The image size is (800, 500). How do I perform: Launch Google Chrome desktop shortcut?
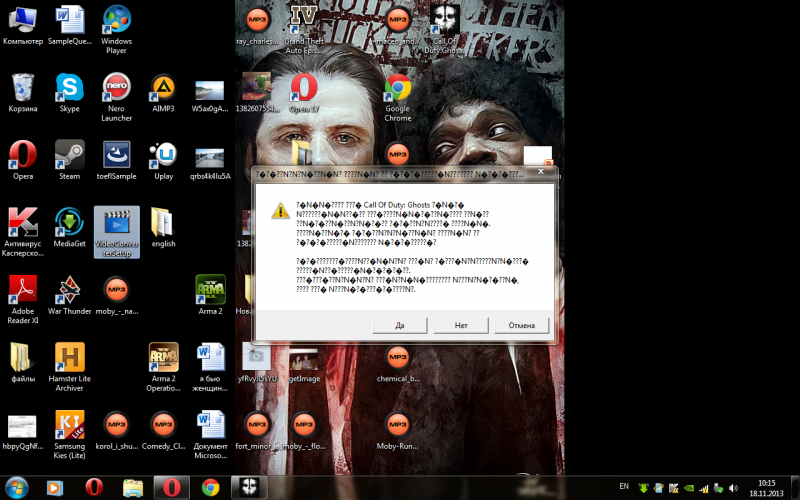tap(397, 97)
